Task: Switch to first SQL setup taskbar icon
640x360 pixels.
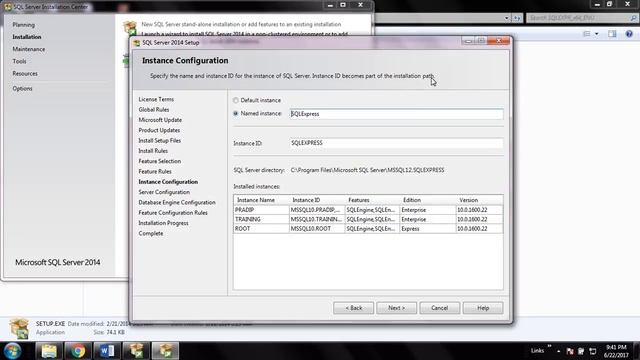Action: [x=136, y=351]
